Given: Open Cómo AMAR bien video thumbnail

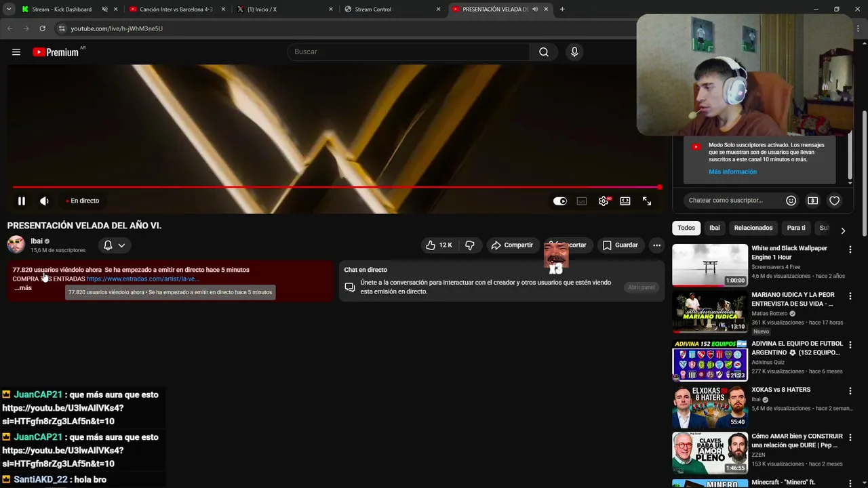Looking at the screenshot, I should pyautogui.click(x=710, y=453).
